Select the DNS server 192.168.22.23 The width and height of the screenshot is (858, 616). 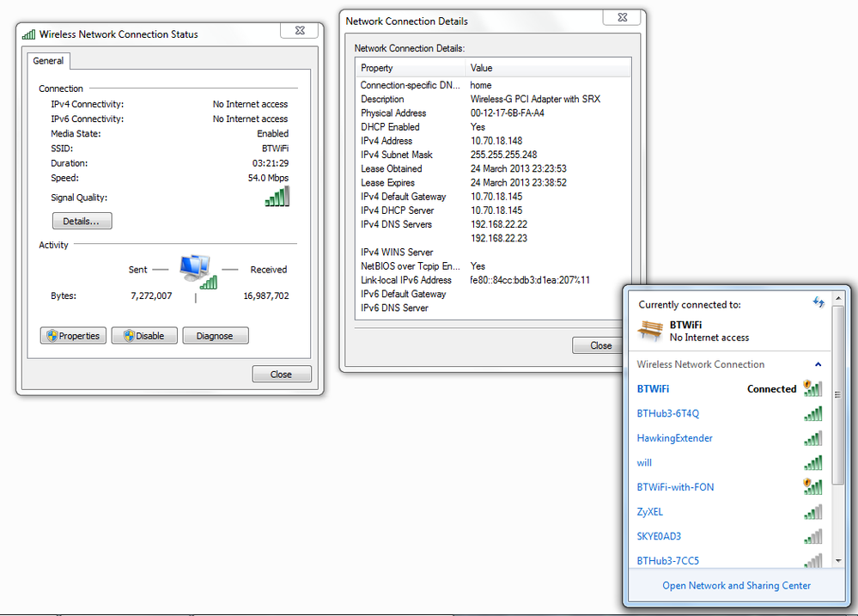click(498, 238)
